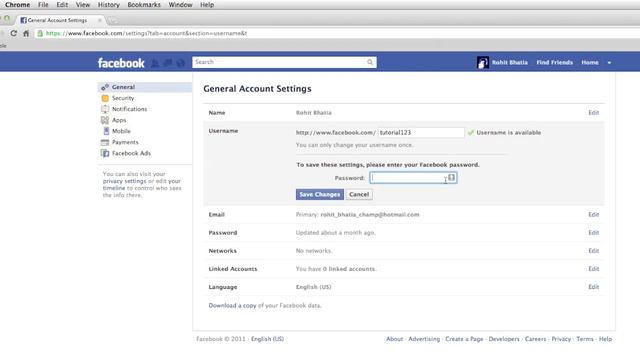Click the browser address bar URL
Image resolution: width=640 pixels, height=360 pixels.
pyautogui.click(x=146, y=33)
